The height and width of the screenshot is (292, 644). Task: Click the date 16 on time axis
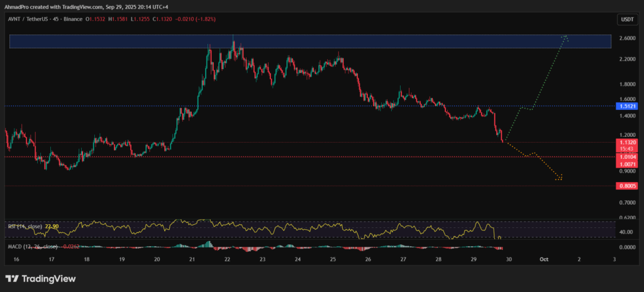click(16, 259)
